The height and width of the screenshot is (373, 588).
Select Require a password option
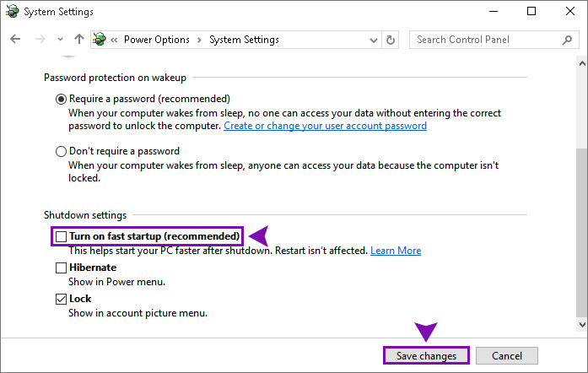(61, 99)
